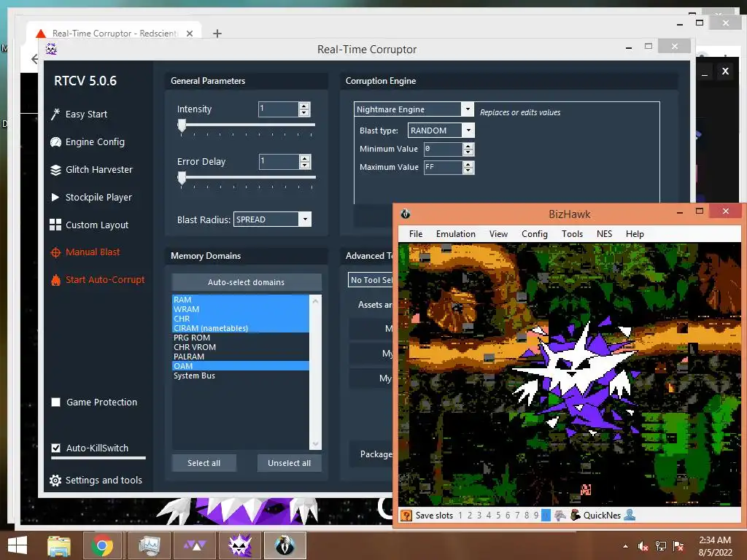Open BizHawk Help menu
Image resolution: width=747 pixels, height=560 pixels.
pyautogui.click(x=635, y=234)
